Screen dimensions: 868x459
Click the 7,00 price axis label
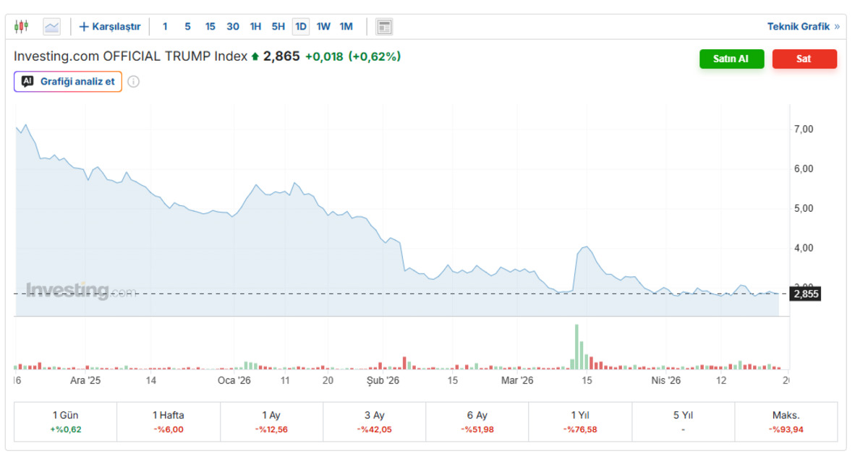(x=804, y=129)
